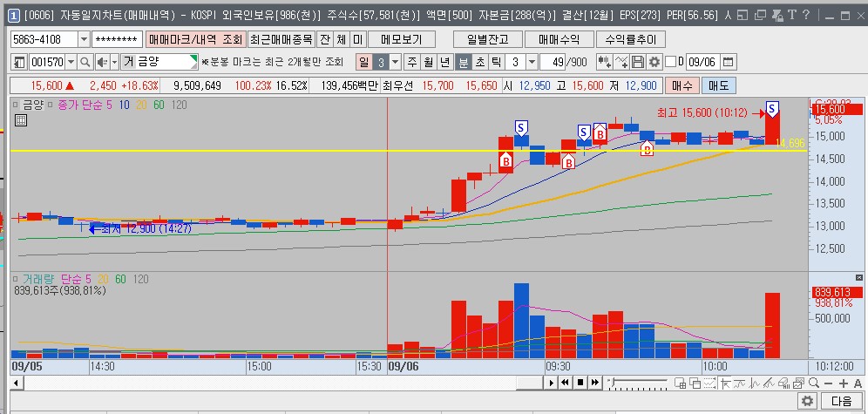The image size is (868, 414).
Task: Open the gear settings next to 다음
Action: pos(808,401)
